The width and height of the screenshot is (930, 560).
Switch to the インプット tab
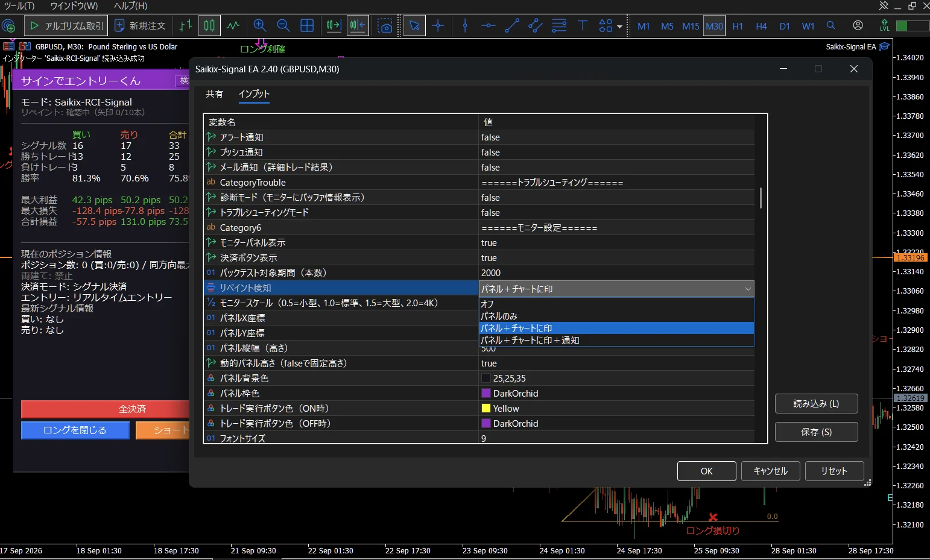click(x=254, y=94)
